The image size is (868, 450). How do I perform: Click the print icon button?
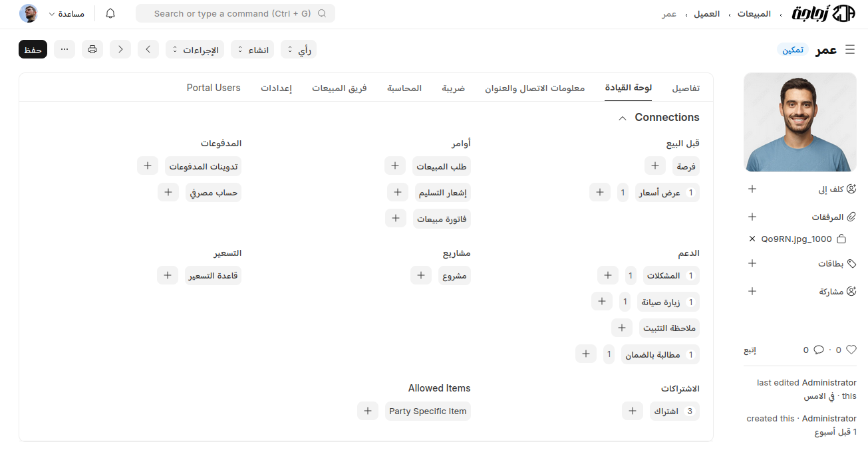click(92, 49)
